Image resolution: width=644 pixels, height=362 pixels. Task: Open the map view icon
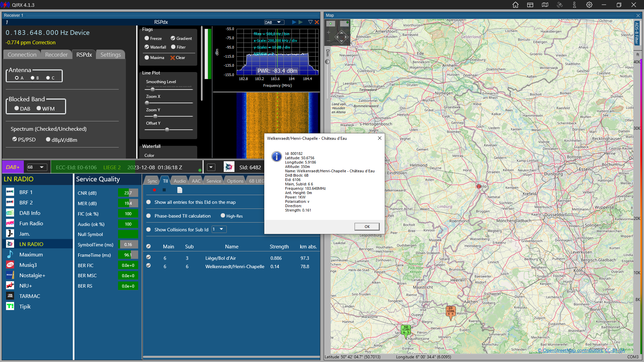(x=545, y=5)
